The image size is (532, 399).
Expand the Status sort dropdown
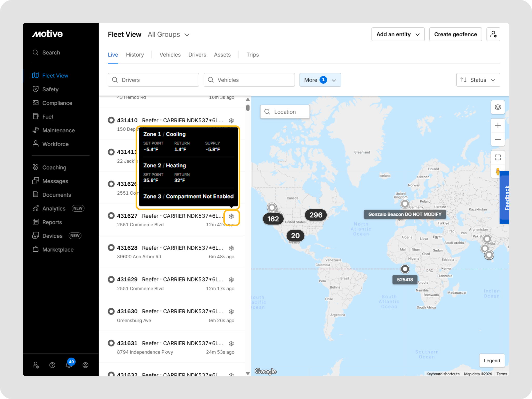(x=478, y=80)
